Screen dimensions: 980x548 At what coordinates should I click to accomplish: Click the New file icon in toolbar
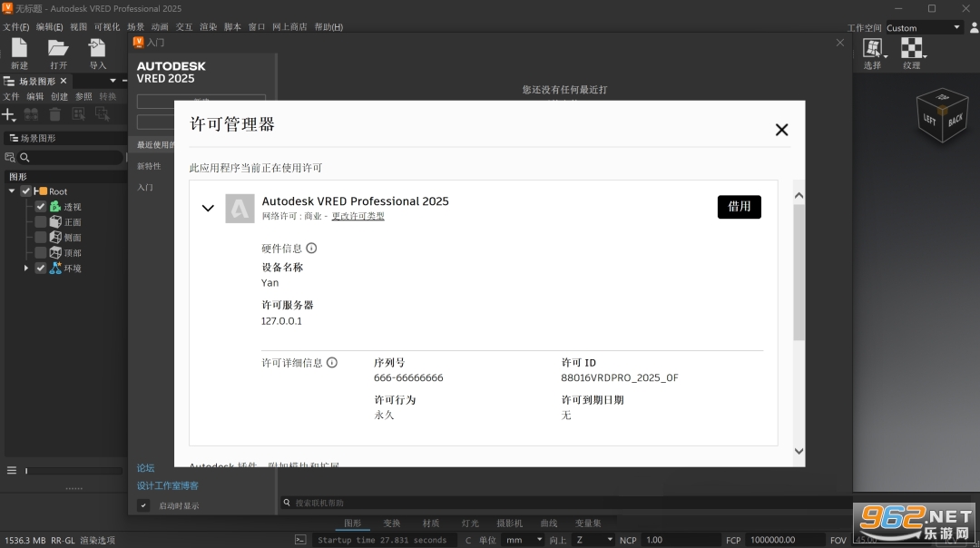point(19,48)
